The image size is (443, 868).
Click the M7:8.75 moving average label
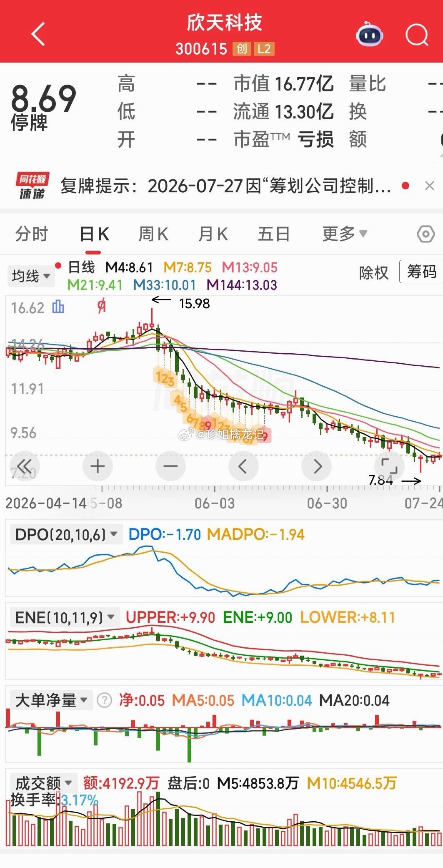point(188,267)
